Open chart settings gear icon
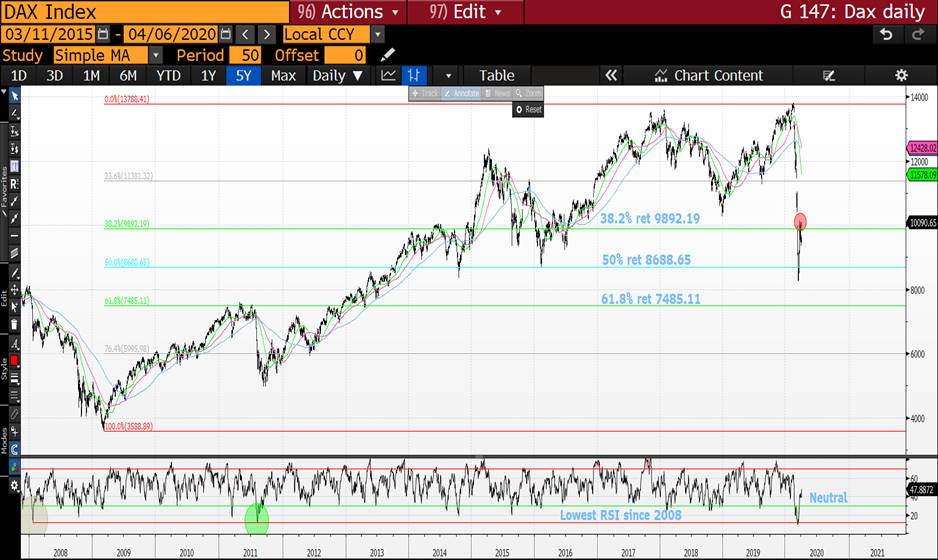This screenshot has height=560, width=938. point(901,75)
